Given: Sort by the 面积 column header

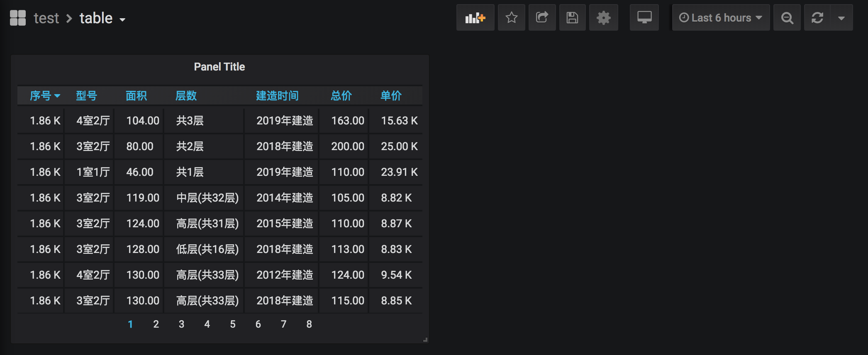Looking at the screenshot, I should 137,96.
